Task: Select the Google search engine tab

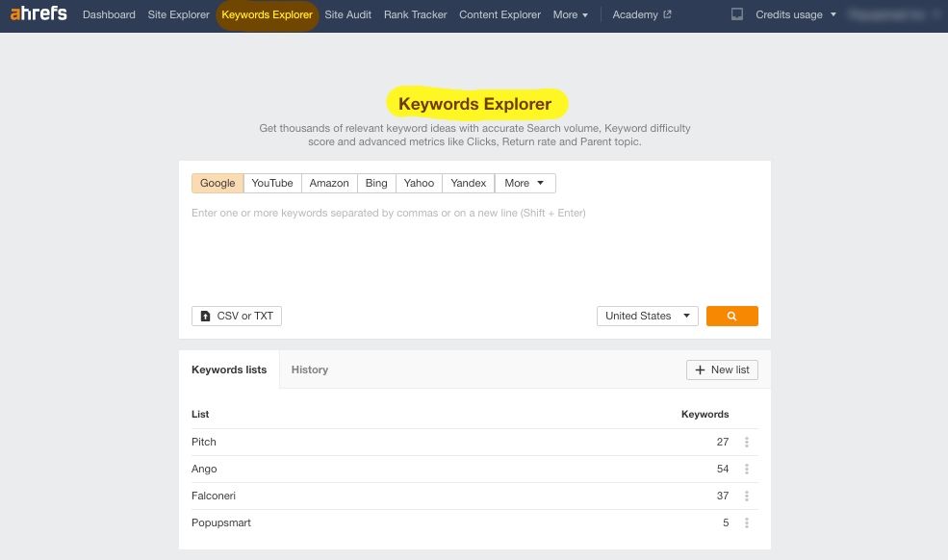Action: (x=218, y=183)
